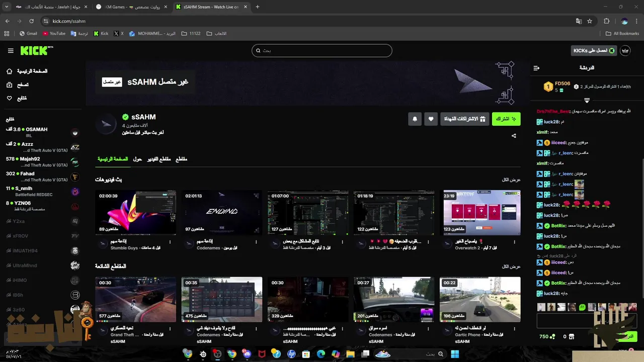The image size is (644, 362).
Task: Click the crown icon at the top right
Action: (625, 51)
